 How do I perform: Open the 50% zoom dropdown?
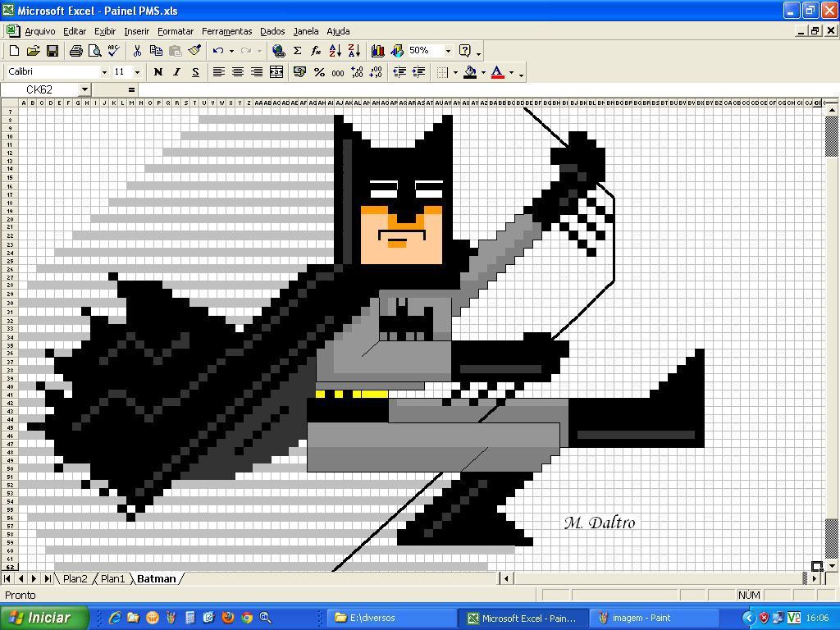(449, 51)
